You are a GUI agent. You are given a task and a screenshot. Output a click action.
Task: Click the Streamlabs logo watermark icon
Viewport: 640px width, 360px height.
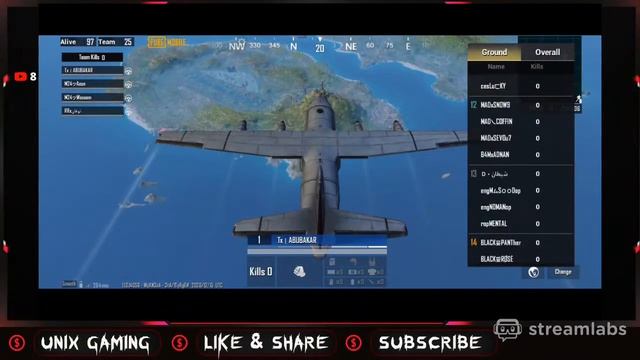507,329
